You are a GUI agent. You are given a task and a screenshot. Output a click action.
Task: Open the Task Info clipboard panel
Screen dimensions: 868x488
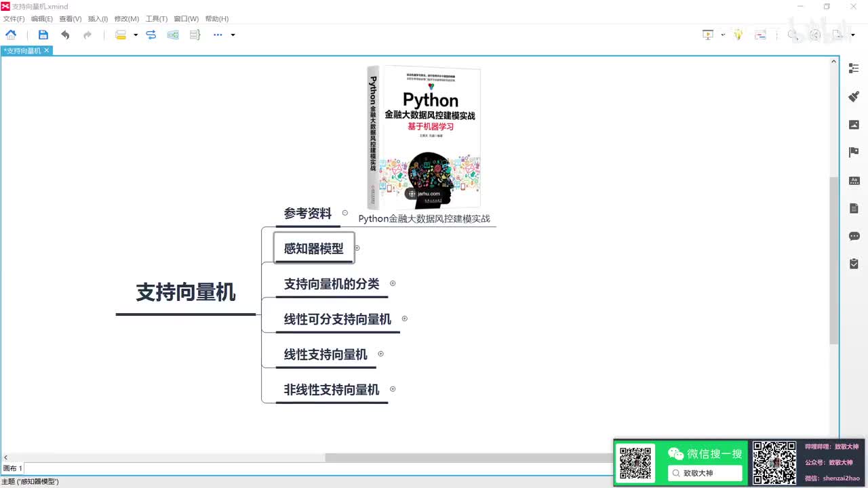click(854, 264)
